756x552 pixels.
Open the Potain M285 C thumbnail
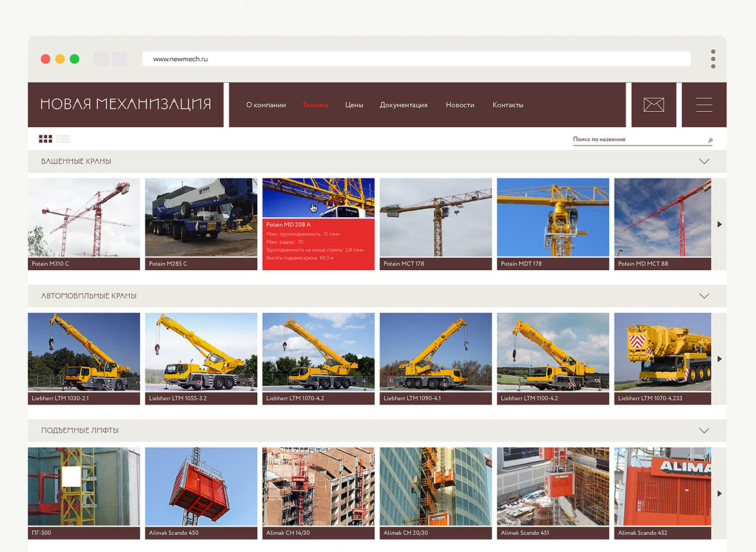click(201, 224)
